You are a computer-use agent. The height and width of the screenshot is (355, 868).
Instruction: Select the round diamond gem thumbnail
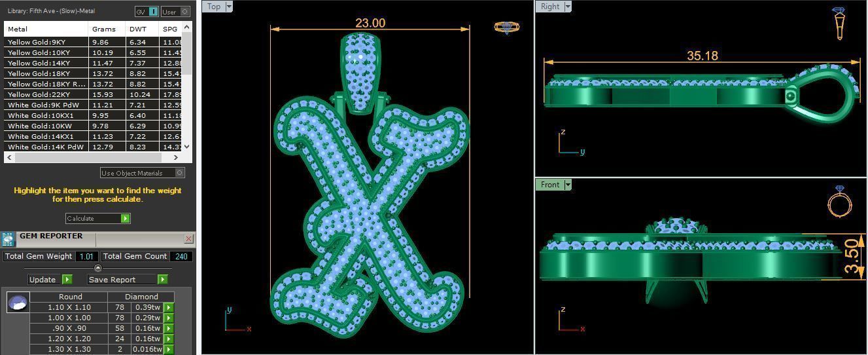(x=18, y=303)
